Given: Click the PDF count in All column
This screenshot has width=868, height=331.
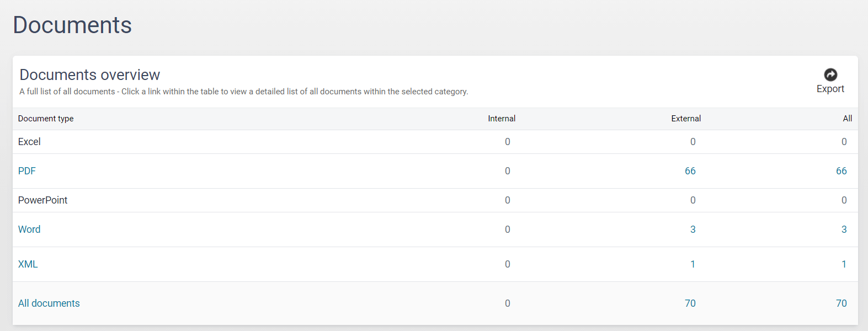Looking at the screenshot, I should coord(841,171).
